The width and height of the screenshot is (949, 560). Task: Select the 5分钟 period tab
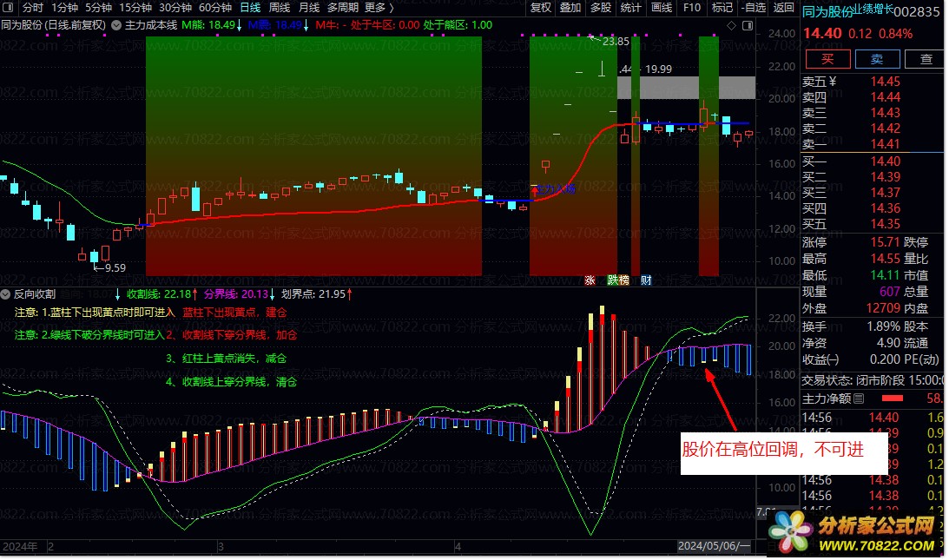pyautogui.click(x=98, y=8)
